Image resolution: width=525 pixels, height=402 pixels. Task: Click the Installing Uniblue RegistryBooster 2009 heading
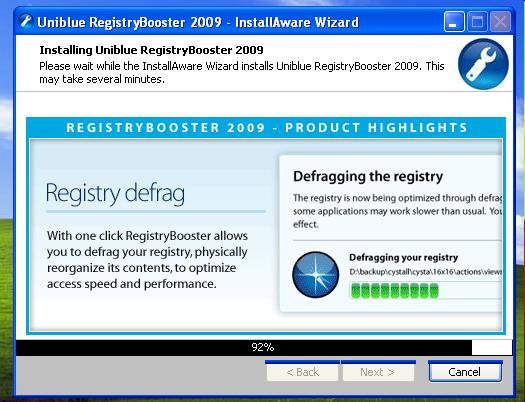(x=151, y=50)
